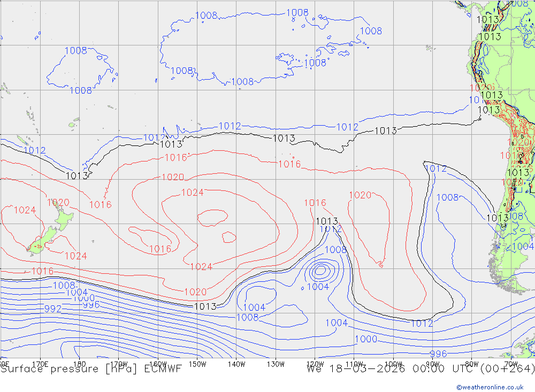Click the 130W longitude label
535x392 pixels.
point(276,364)
